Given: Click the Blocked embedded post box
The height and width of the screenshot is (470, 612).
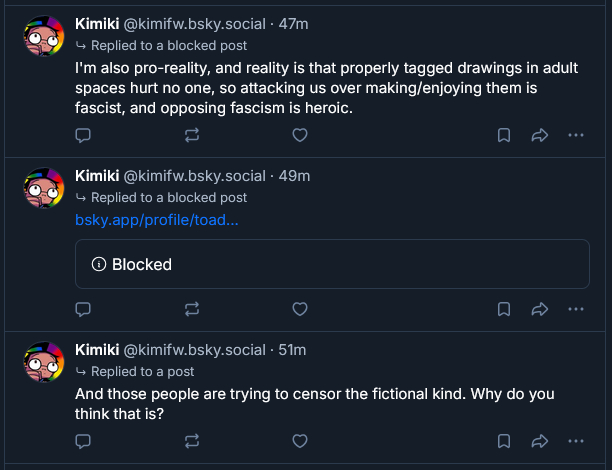Looking at the screenshot, I should click(x=332, y=264).
